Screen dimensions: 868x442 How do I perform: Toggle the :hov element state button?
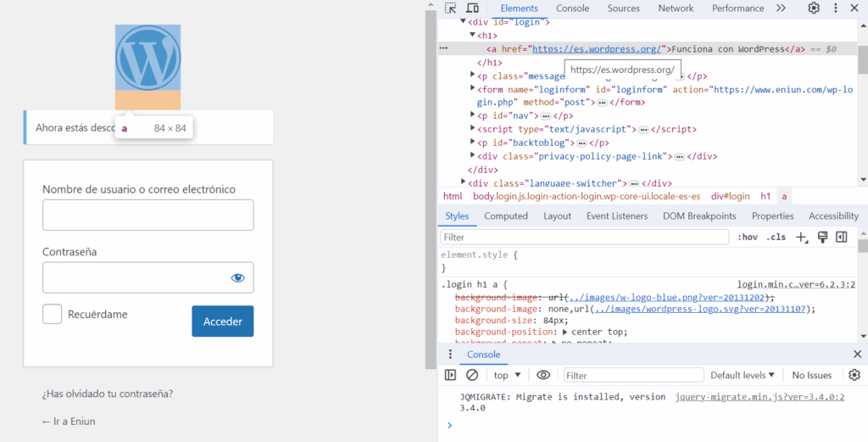748,237
